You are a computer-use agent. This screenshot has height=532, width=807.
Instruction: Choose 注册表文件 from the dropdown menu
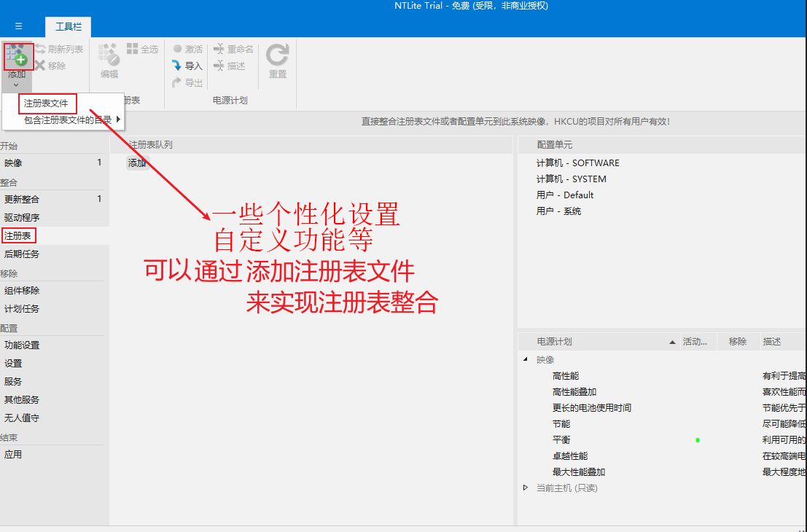(46, 103)
